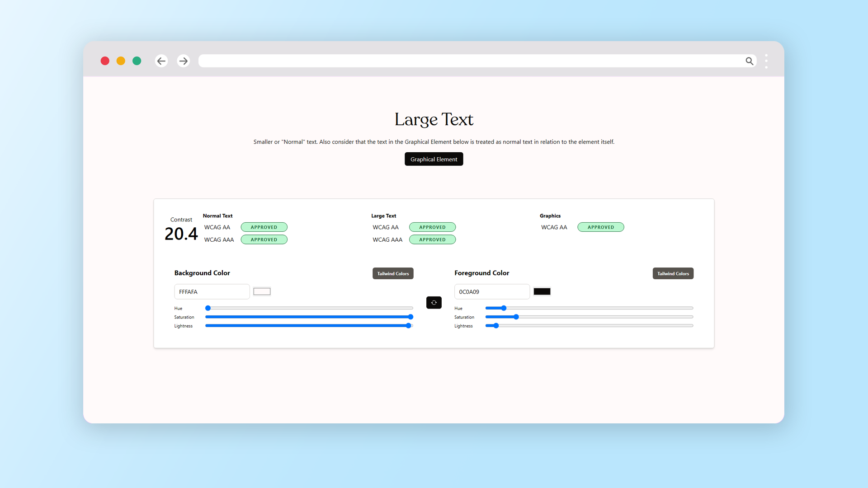868x488 pixels.
Task: Open the black foreground color swatch
Action: pyautogui.click(x=542, y=291)
